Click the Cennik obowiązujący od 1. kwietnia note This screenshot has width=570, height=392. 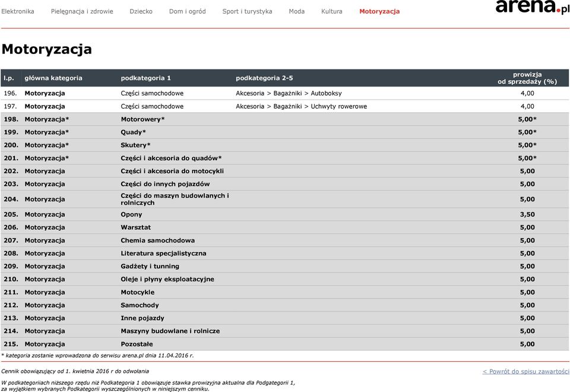click(x=75, y=371)
